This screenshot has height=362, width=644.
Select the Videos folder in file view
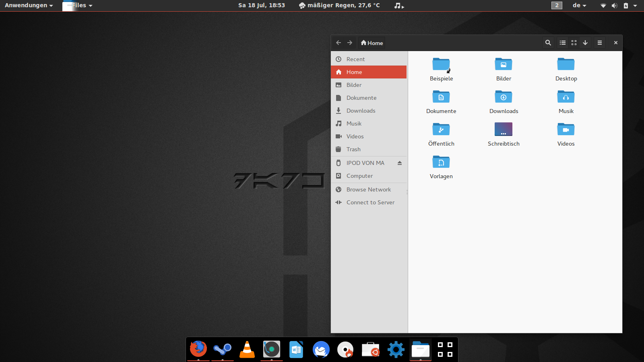[x=566, y=130]
